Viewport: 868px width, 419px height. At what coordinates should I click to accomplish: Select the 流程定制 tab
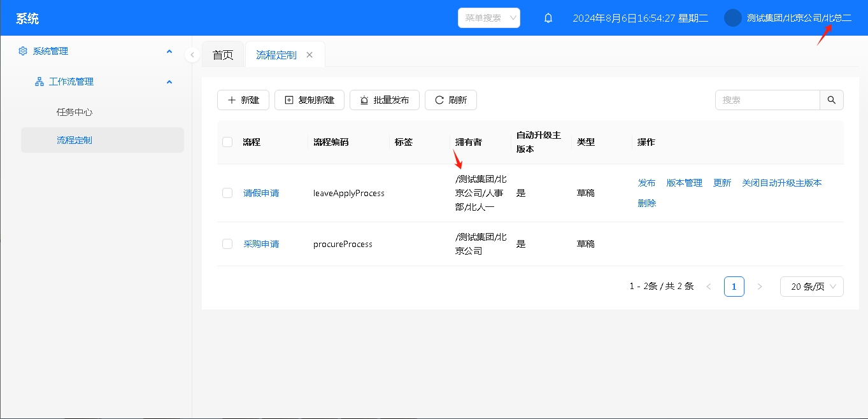276,55
